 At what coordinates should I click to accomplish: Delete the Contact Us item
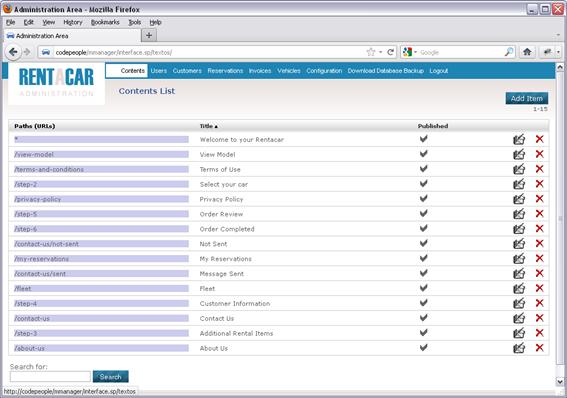pos(540,318)
